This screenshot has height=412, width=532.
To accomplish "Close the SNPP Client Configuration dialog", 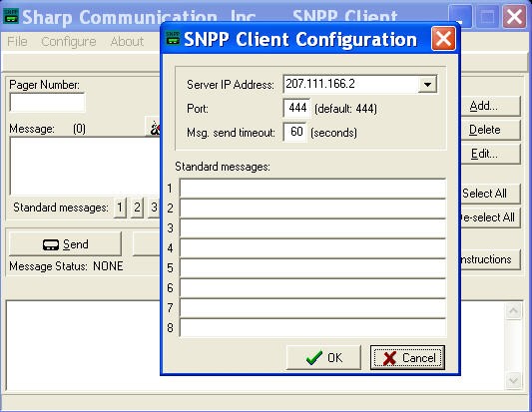I will 443,39.
